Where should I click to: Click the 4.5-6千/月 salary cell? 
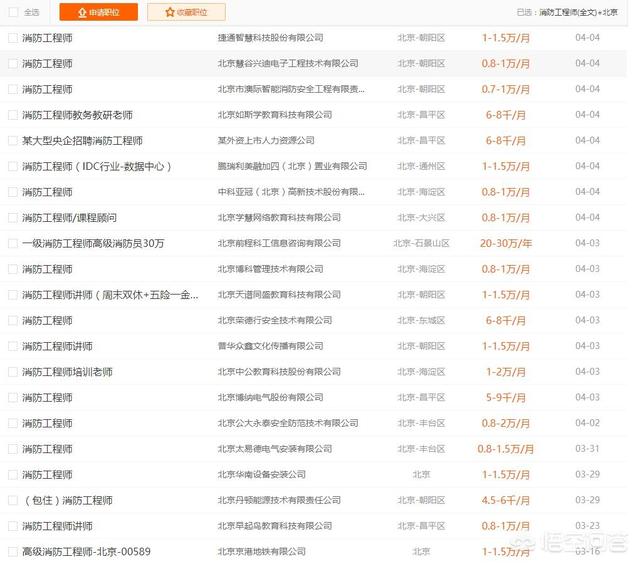pyautogui.click(x=506, y=500)
